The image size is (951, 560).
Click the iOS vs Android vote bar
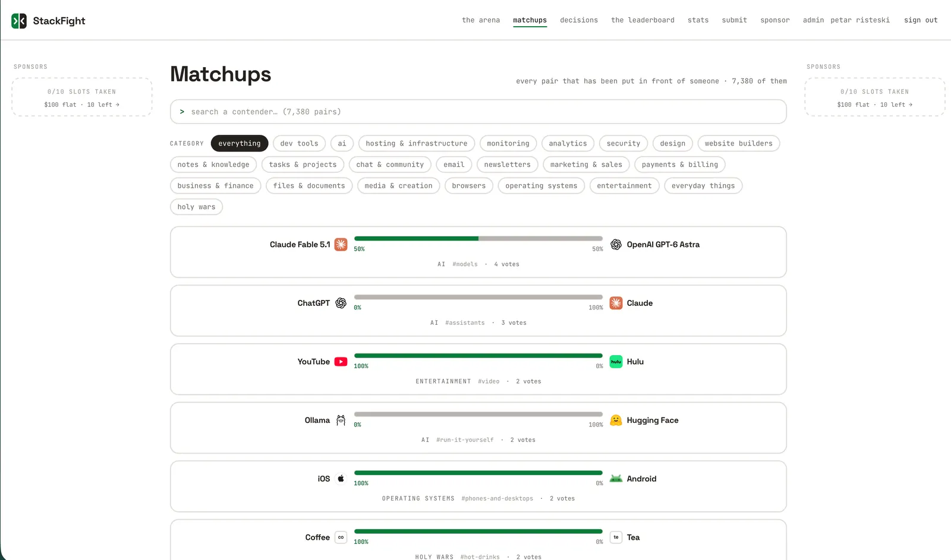pyautogui.click(x=478, y=473)
